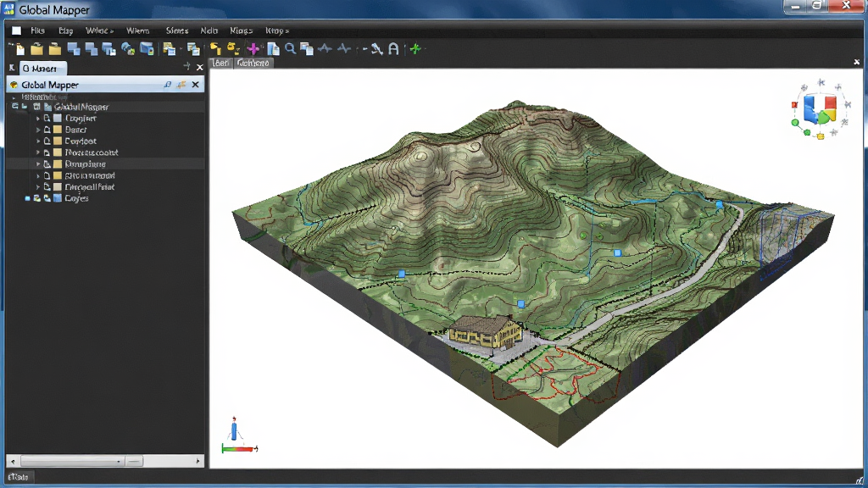Viewport: 868px width, 488px height.
Task: Close the 3D viewport with its X button
Action: 856,63
